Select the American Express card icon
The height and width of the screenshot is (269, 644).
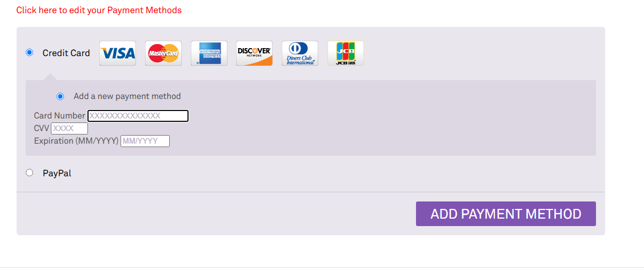tap(209, 53)
